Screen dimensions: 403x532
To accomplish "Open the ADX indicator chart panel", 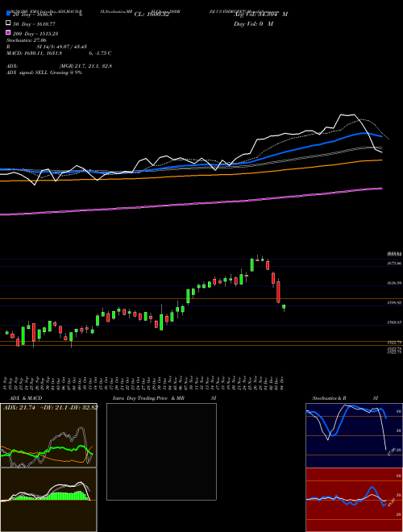I will [48, 435].
